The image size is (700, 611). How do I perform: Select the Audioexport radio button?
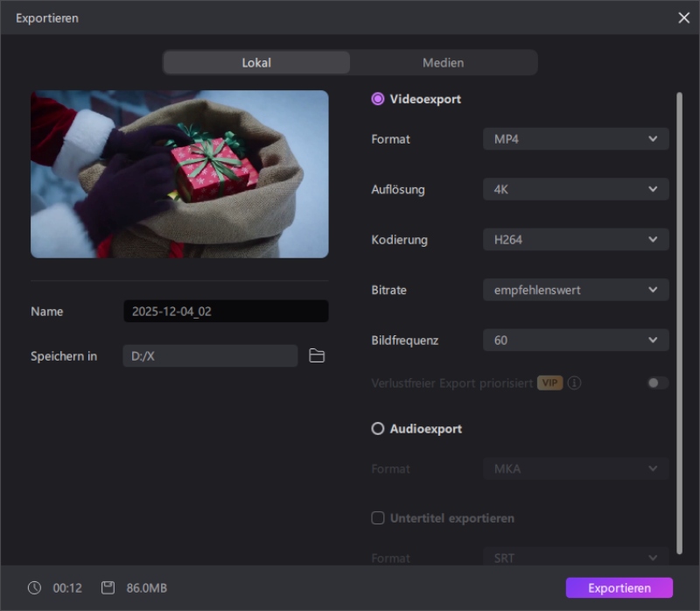pos(378,429)
